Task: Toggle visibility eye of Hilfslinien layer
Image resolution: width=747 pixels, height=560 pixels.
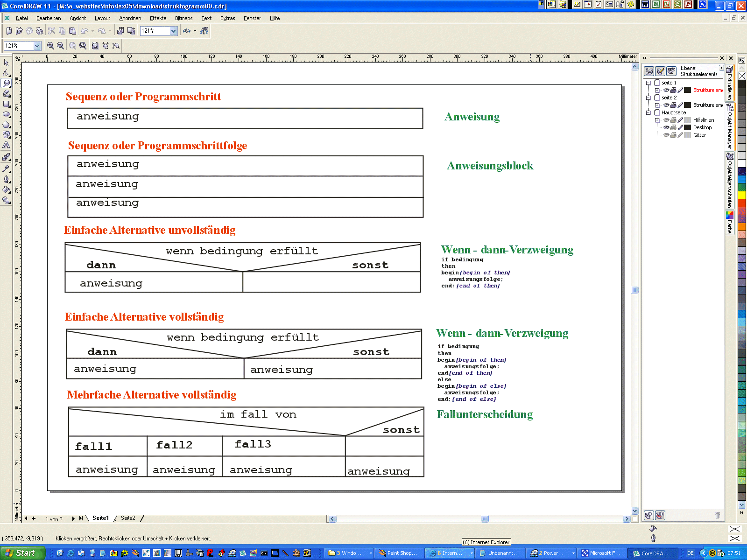Action: [x=666, y=120]
